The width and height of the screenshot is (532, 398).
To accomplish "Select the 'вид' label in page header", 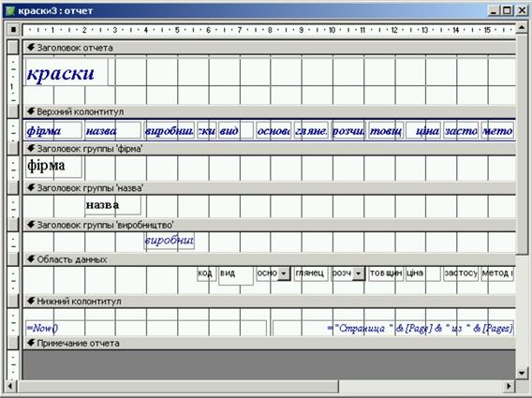I will click(x=236, y=130).
